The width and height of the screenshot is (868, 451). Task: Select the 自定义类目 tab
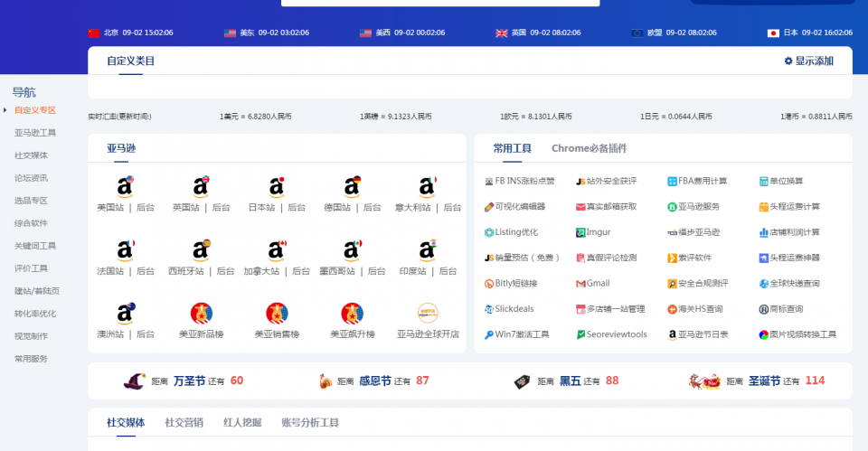coord(130,61)
